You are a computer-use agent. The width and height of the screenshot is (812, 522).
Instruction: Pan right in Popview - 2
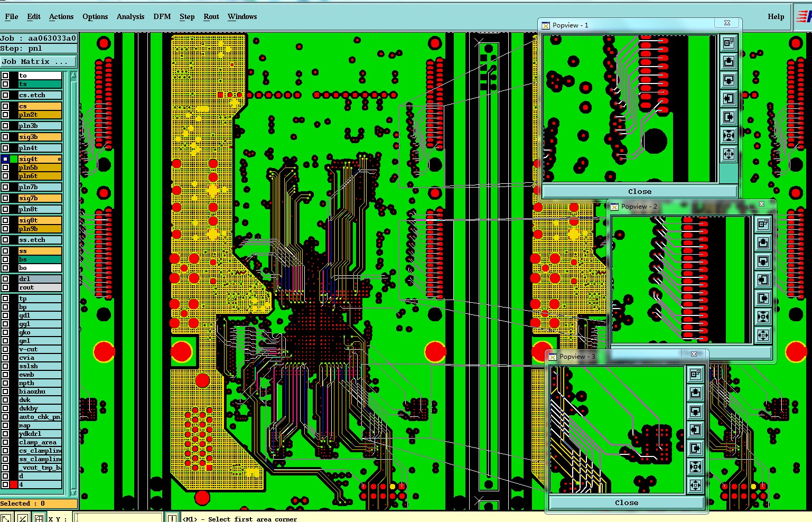pos(762,298)
